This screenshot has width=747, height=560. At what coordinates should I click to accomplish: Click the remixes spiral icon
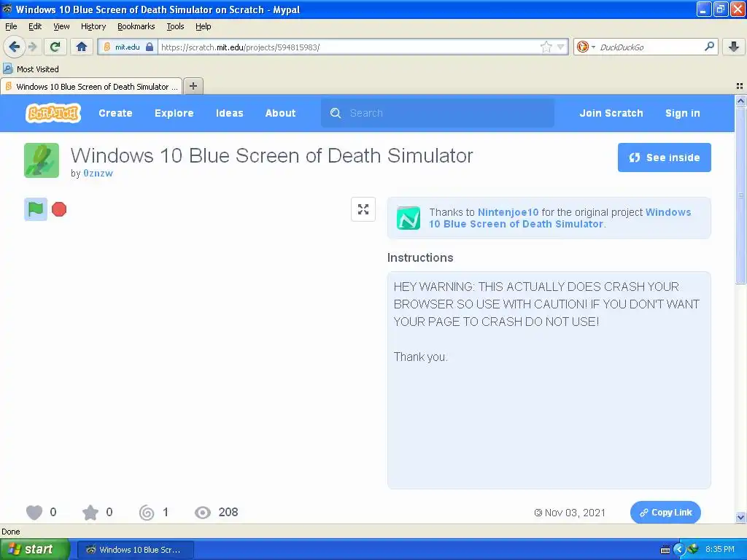pyautogui.click(x=147, y=513)
